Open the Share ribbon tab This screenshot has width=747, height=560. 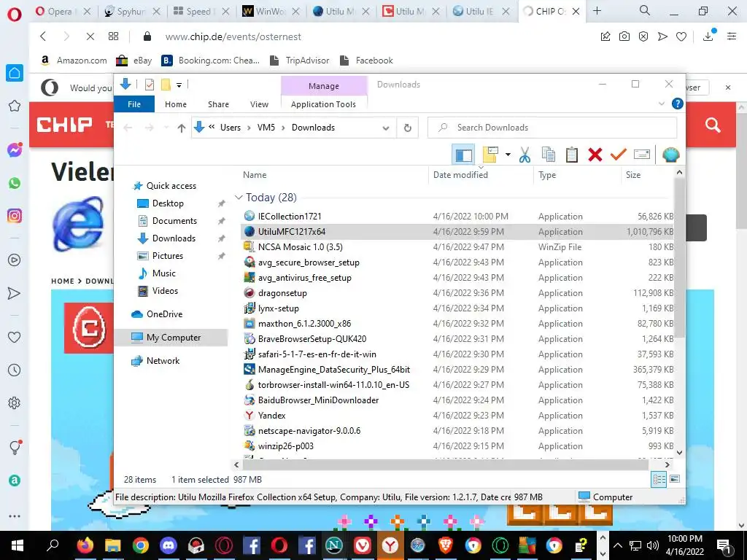click(x=218, y=104)
